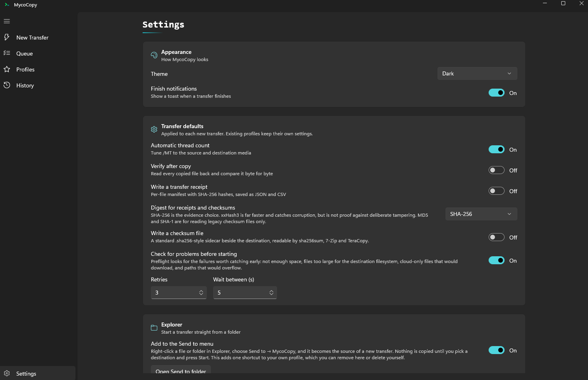Click 'Start a transfer straight from a folder' text
Viewport: 588px width, 380px height.
point(201,332)
